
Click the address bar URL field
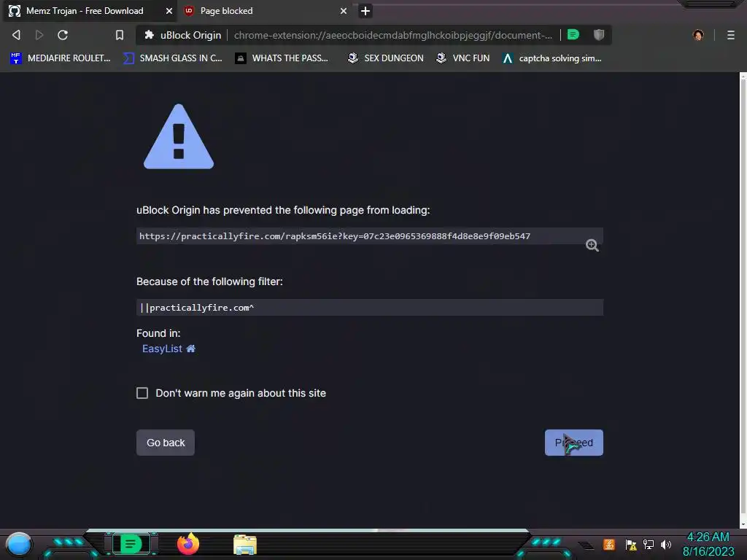point(393,35)
